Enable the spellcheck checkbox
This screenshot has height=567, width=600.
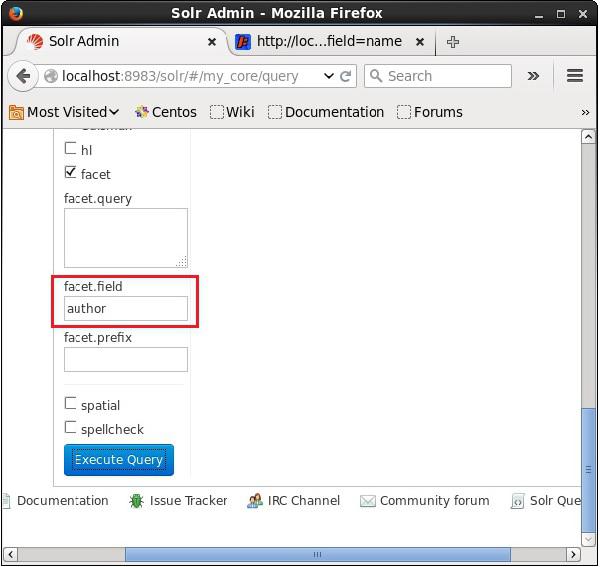(71, 428)
